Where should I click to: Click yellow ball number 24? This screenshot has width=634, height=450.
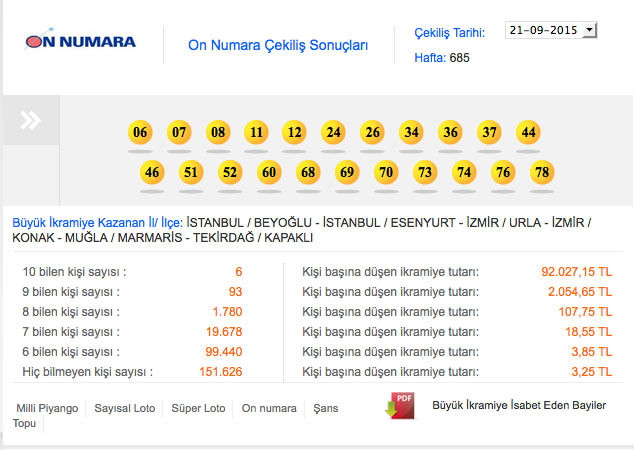[x=333, y=132]
